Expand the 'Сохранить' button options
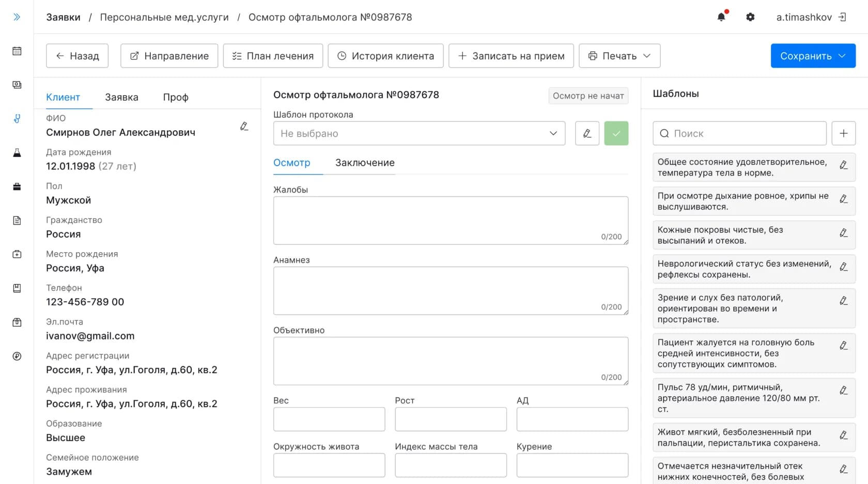The width and height of the screenshot is (868, 484). pyautogui.click(x=843, y=56)
